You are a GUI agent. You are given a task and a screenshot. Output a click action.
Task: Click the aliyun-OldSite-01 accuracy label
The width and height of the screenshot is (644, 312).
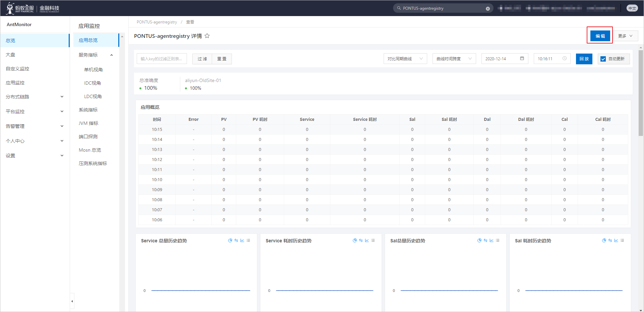point(203,80)
